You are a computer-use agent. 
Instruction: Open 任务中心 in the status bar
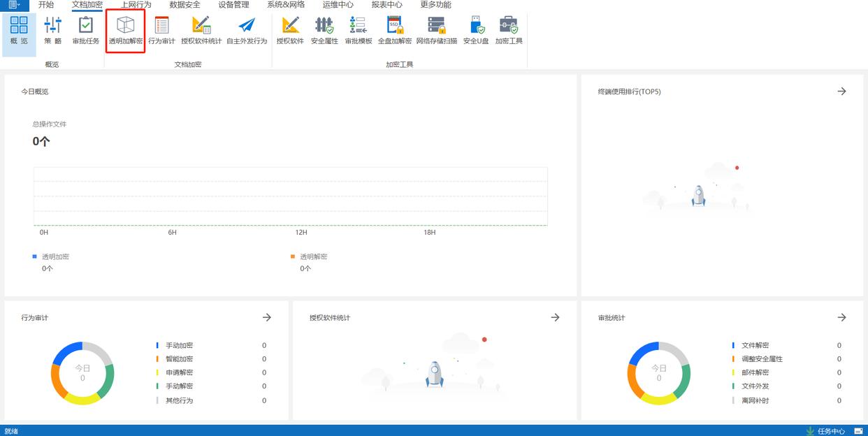[825, 431]
